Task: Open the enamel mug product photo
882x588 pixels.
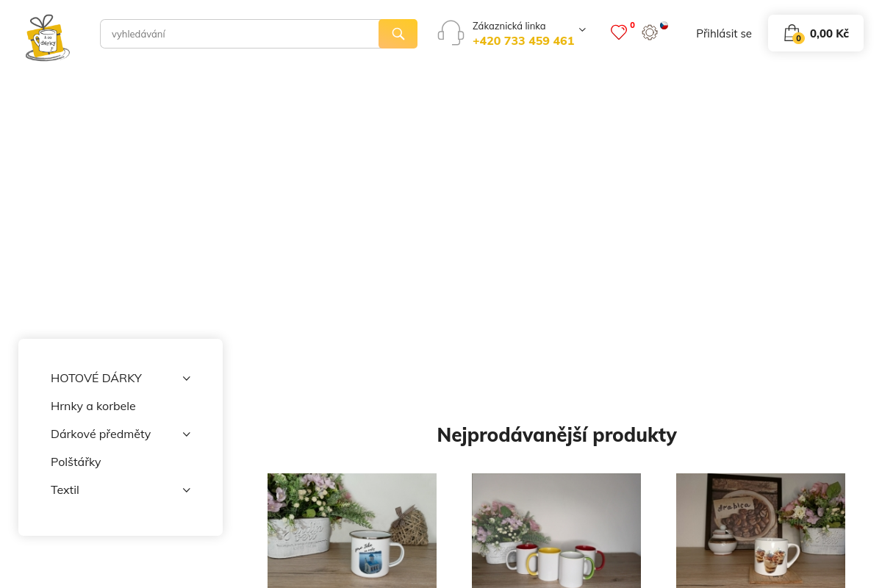Action: [352, 531]
